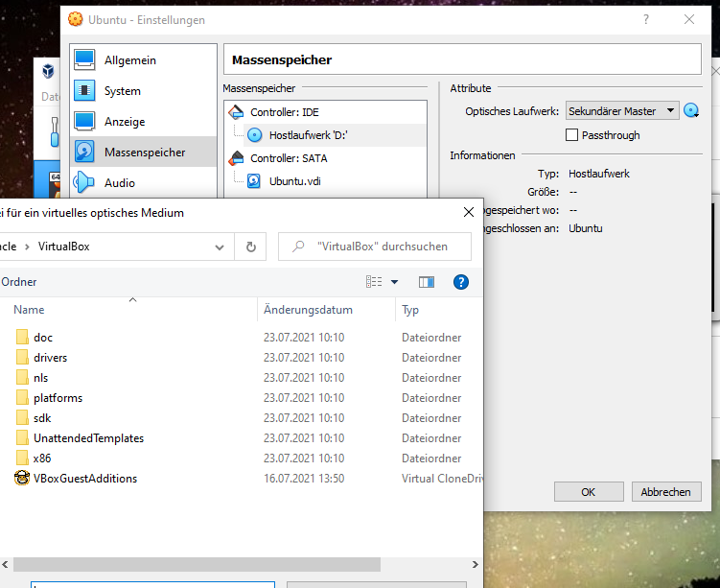
Task: Open the System settings category
Action: click(x=143, y=91)
